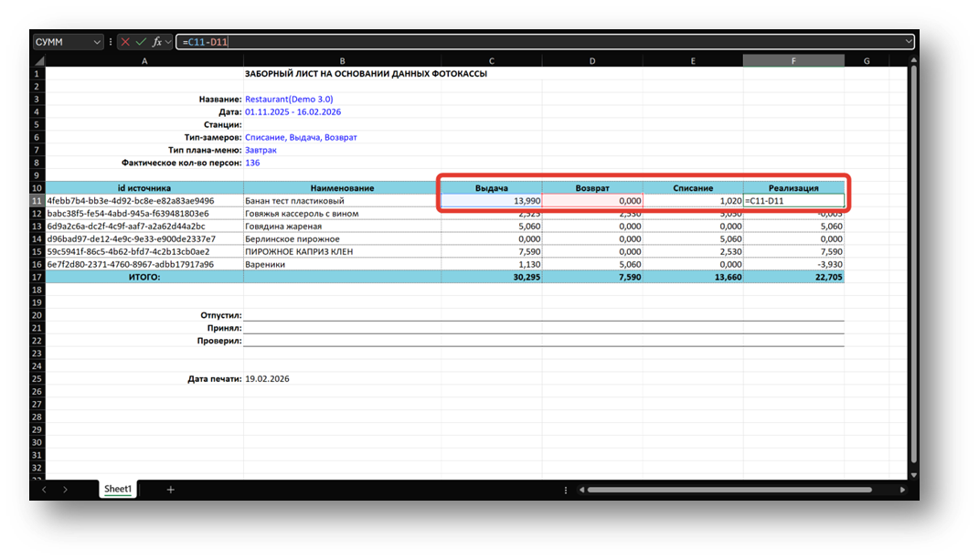Open the Name Box dropdown arrow
The image size is (979, 560).
tap(97, 42)
